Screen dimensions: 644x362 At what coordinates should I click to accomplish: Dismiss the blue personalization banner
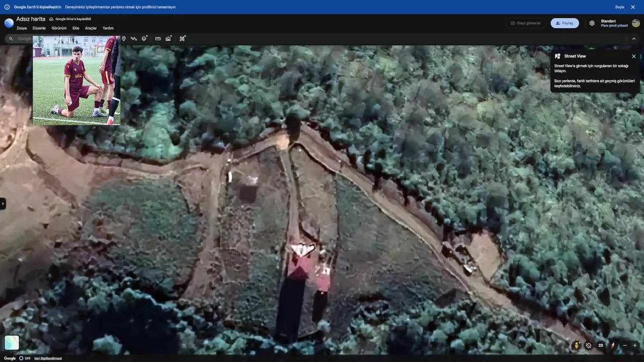(x=633, y=7)
